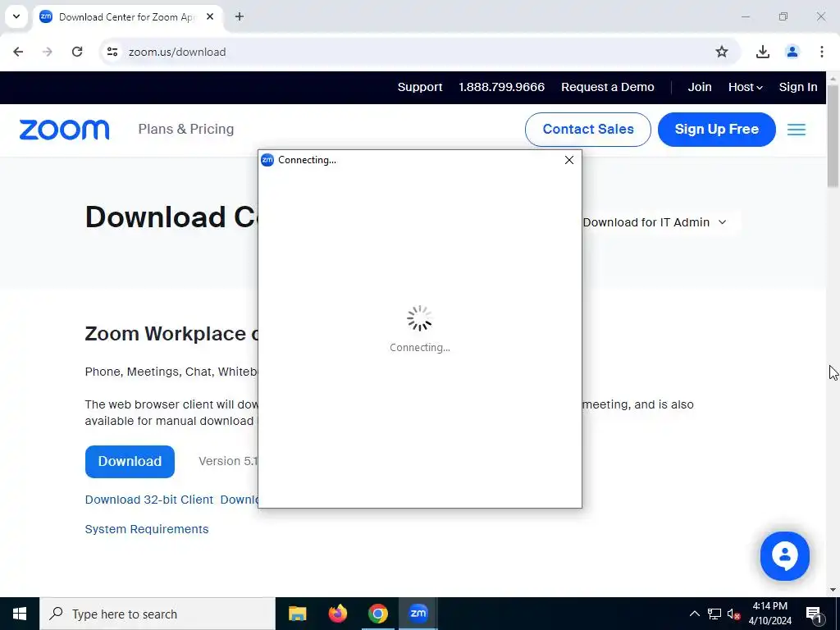Viewport: 840px width, 630px height.
Task: Open the Zoom chat assistant bubble
Action: pos(784,556)
